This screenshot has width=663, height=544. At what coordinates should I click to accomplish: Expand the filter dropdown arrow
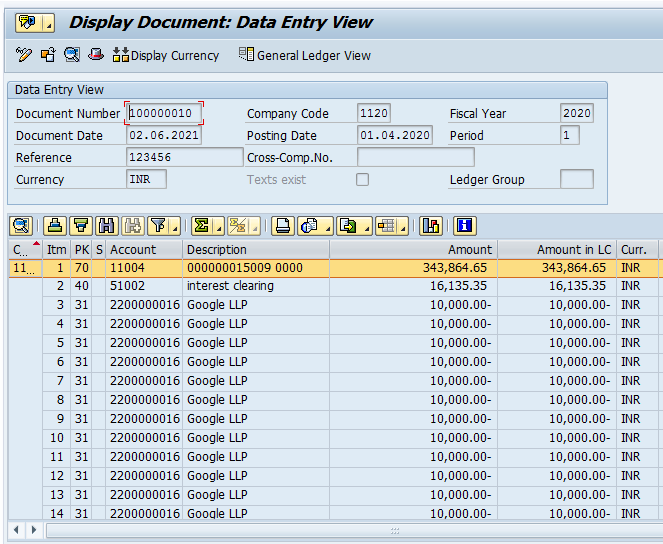tap(175, 226)
